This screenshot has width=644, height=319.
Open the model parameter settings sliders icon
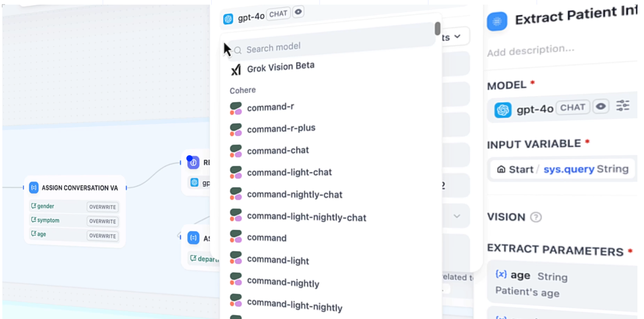(x=623, y=105)
